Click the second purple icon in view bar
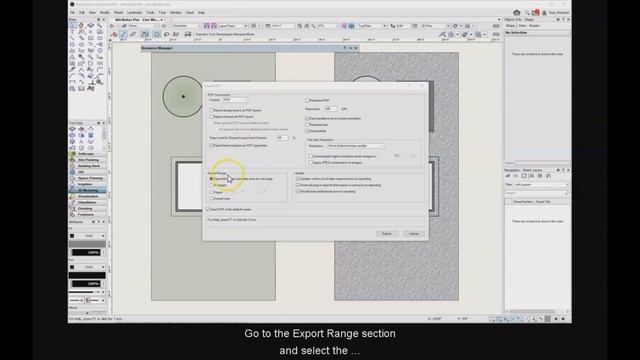Viewport: 640px width, 360px height. [213, 26]
